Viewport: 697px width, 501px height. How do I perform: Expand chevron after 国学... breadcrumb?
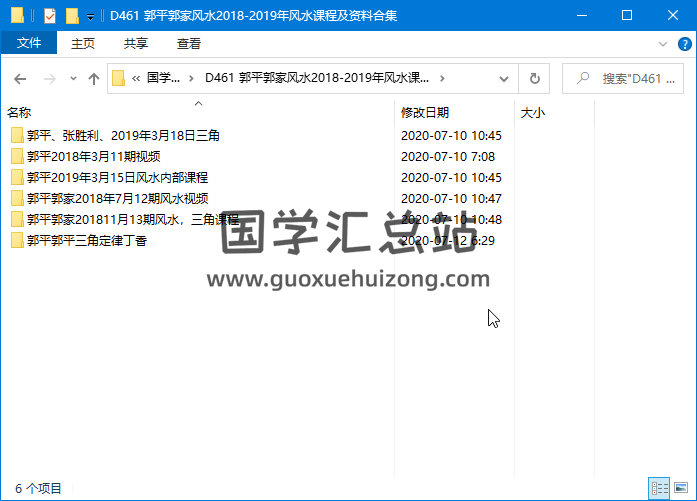[192, 79]
